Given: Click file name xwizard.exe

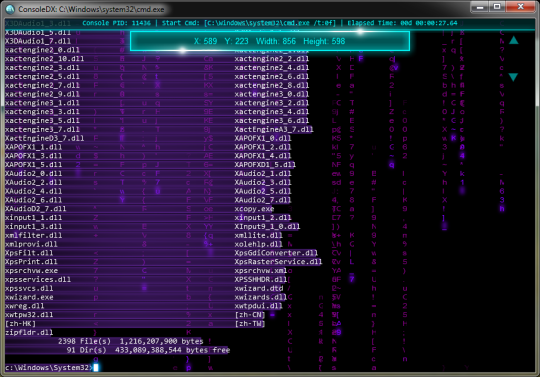Looking at the screenshot, I should coord(29,297).
